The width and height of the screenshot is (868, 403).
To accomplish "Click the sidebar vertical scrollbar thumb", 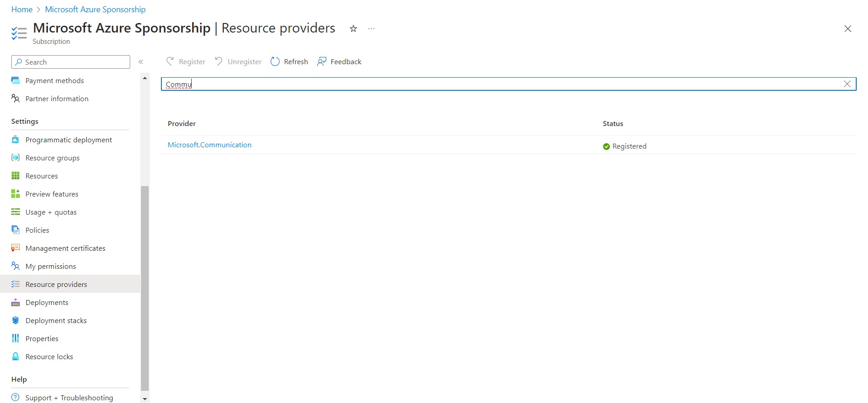I will point(145,288).
